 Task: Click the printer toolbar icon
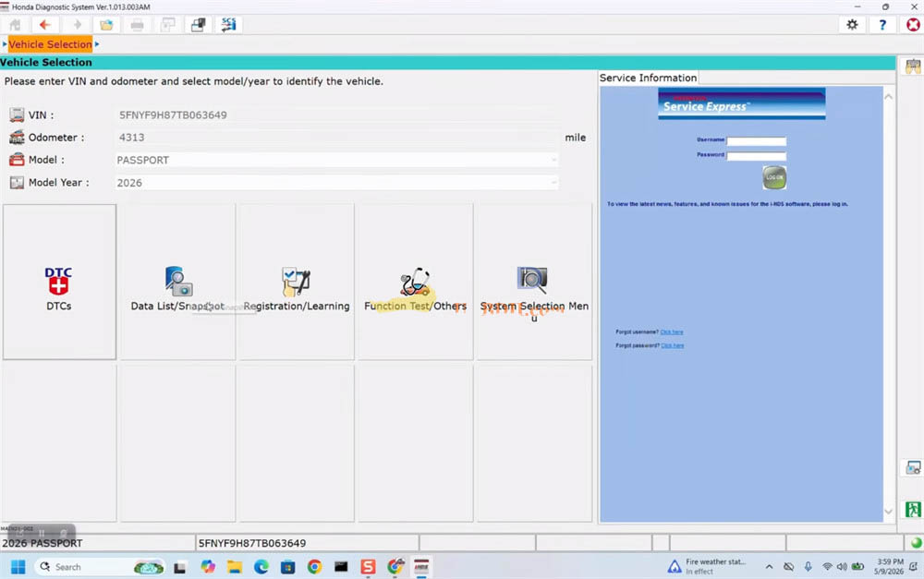pos(138,25)
